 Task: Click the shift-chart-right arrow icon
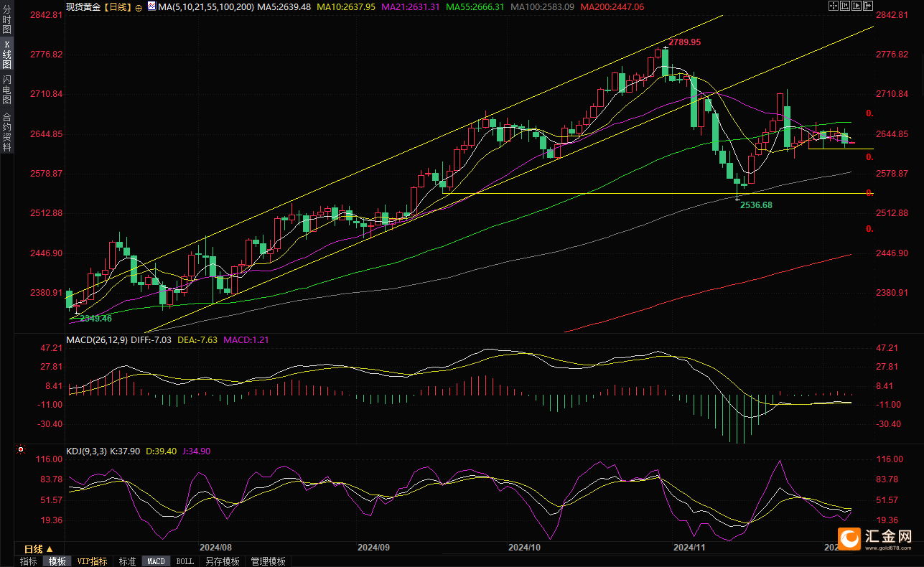click(867, 6)
